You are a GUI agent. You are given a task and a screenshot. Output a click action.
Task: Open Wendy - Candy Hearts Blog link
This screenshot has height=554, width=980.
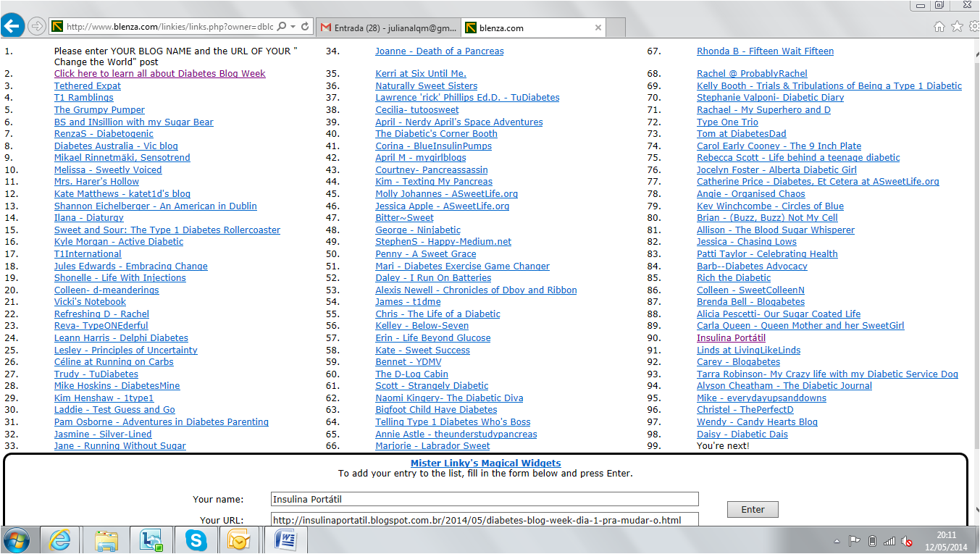pos(757,422)
